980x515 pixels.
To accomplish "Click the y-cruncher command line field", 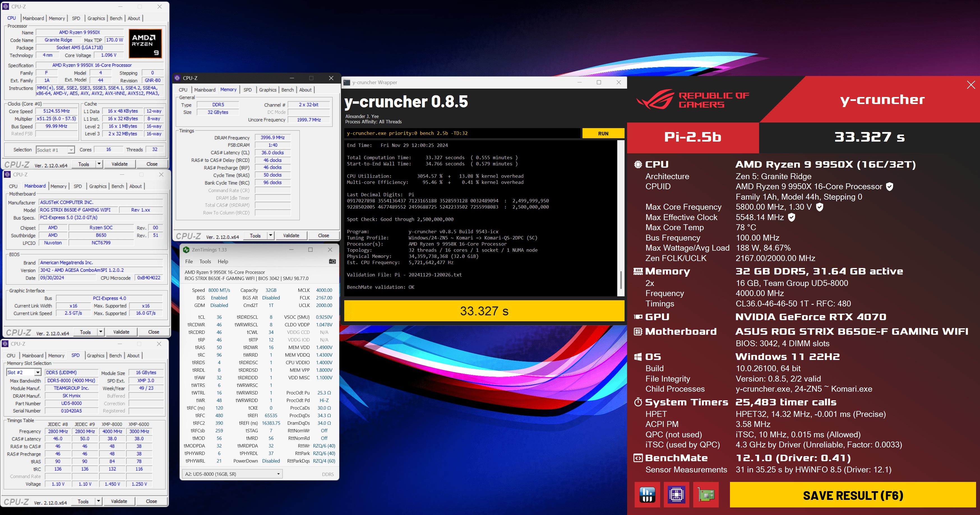I will pos(462,133).
